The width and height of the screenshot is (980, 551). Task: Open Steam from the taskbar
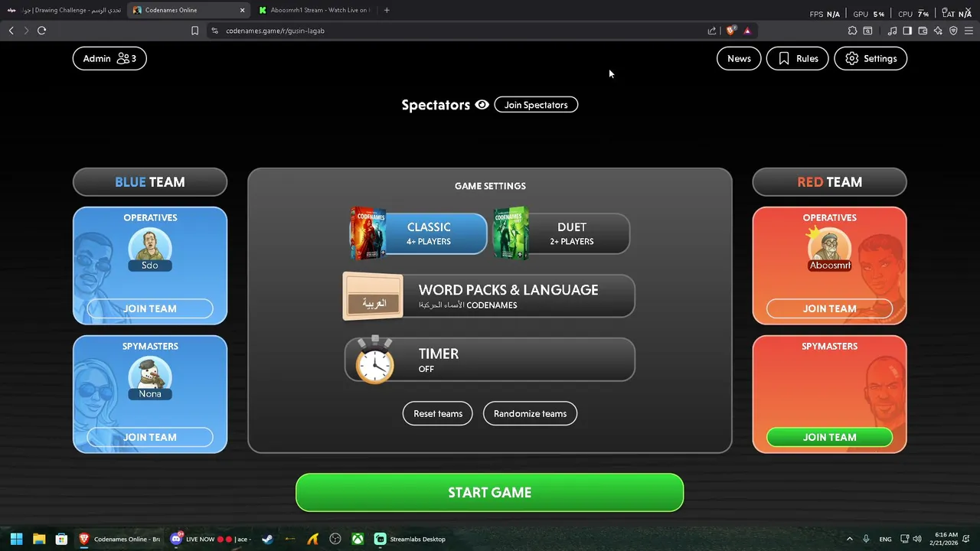[x=267, y=539]
